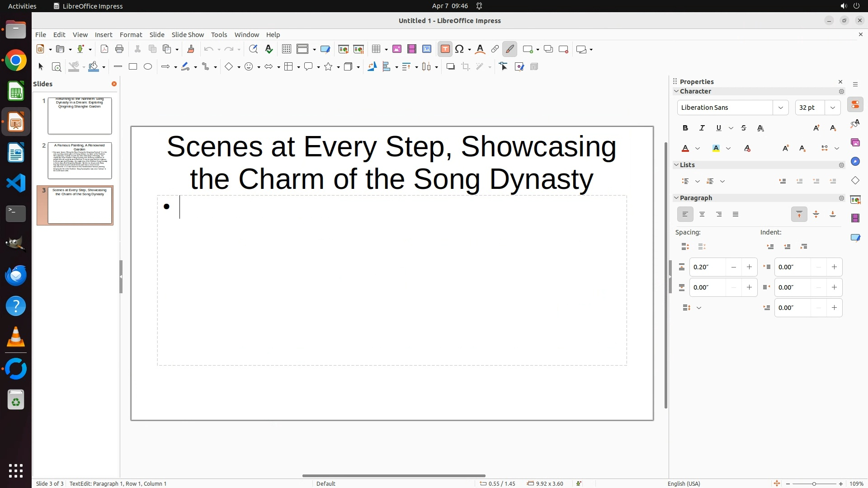The height and width of the screenshot is (488, 868).
Task: Click the font color swatch icon
Action: (685, 149)
